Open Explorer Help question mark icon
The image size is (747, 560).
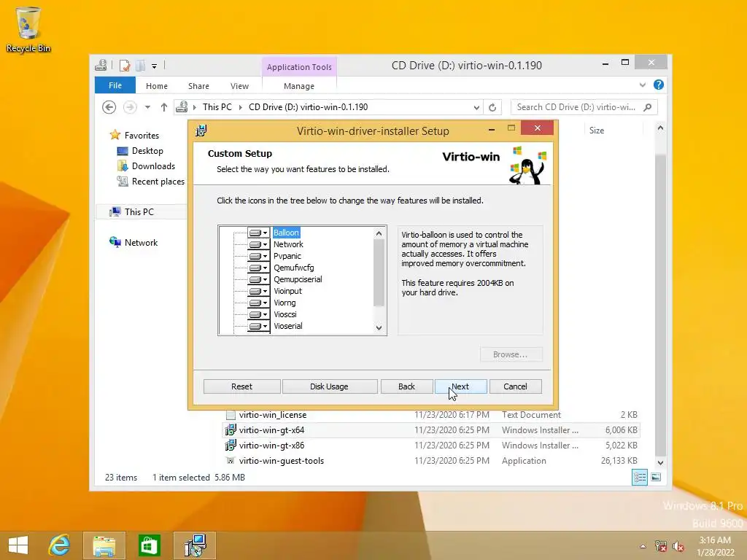[x=659, y=85]
